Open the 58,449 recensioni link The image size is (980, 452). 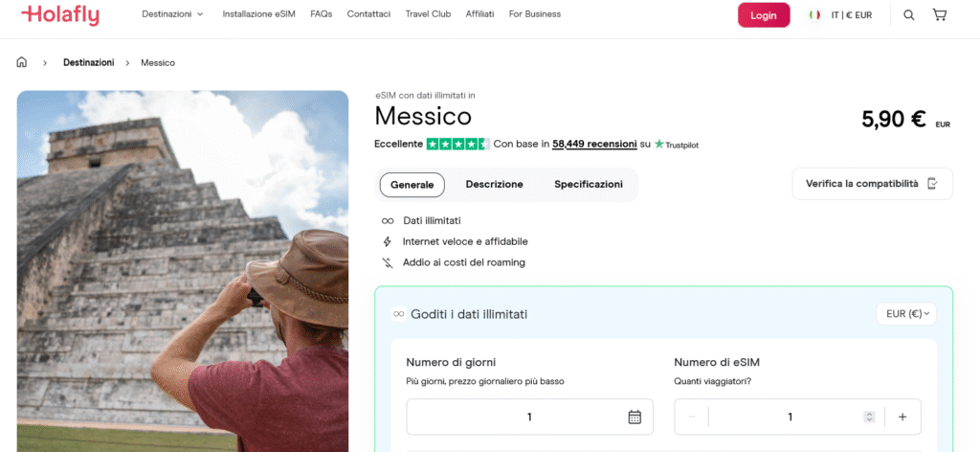[595, 144]
